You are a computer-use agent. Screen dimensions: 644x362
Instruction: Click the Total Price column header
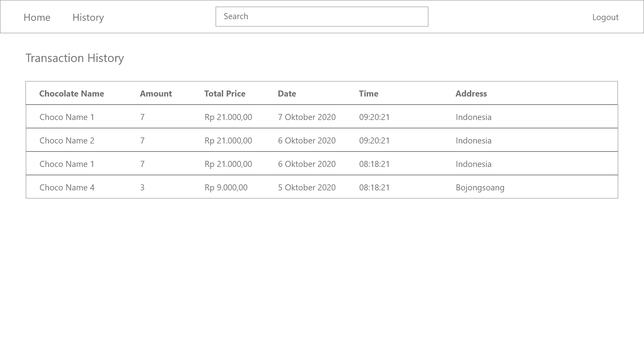[x=225, y=94]
